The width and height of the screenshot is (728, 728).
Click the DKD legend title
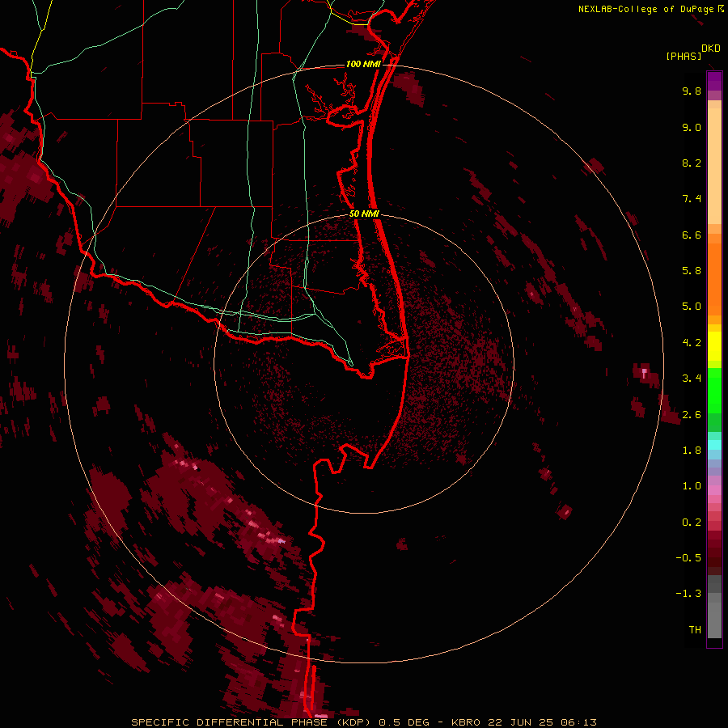[711, 49]
